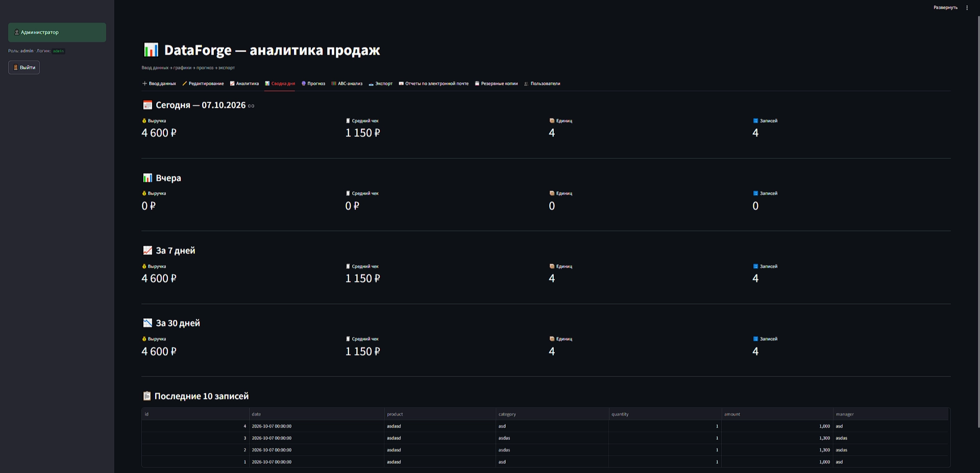Click the product column header
980x473 pixels.
tap(440, 414)
